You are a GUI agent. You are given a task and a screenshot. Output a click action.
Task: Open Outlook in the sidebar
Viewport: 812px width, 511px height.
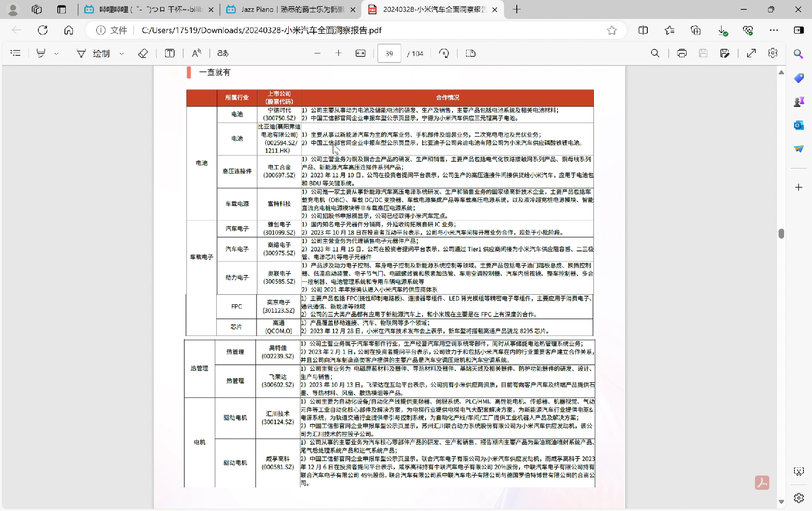click(799, 125)
